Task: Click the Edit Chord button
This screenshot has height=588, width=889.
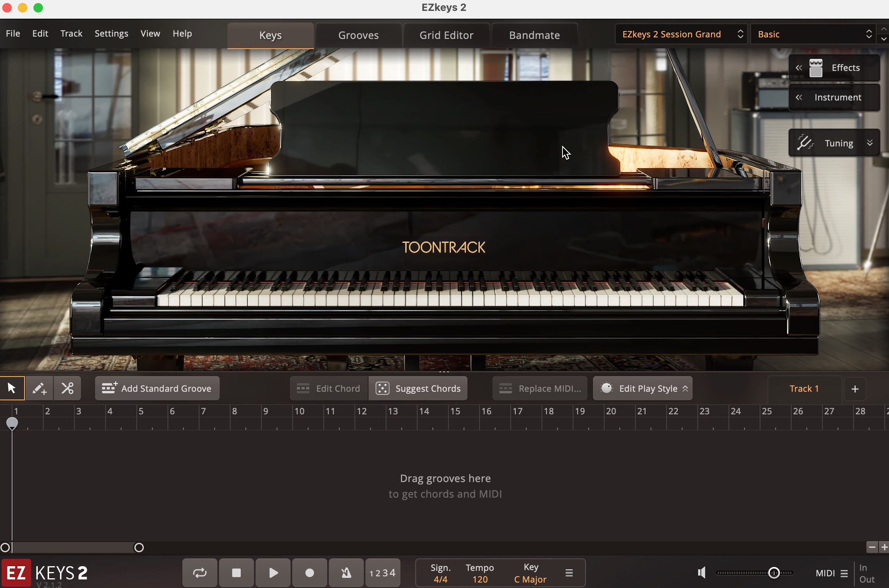Action: click(328, 388)
